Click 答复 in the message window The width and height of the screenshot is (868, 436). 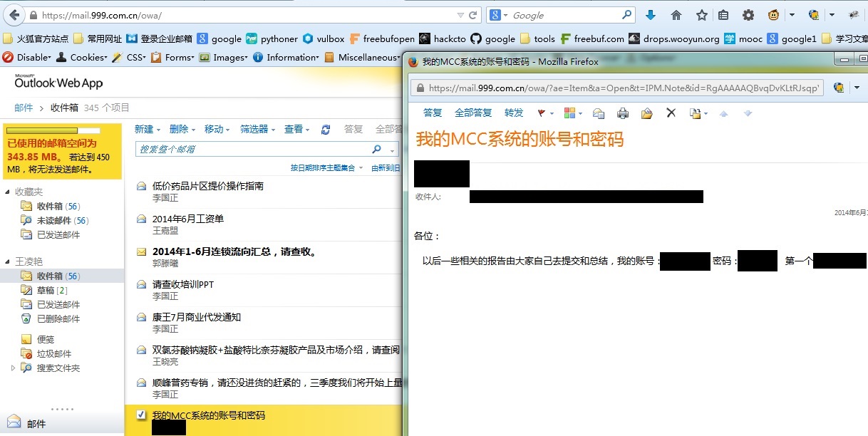tap(433, 113)
